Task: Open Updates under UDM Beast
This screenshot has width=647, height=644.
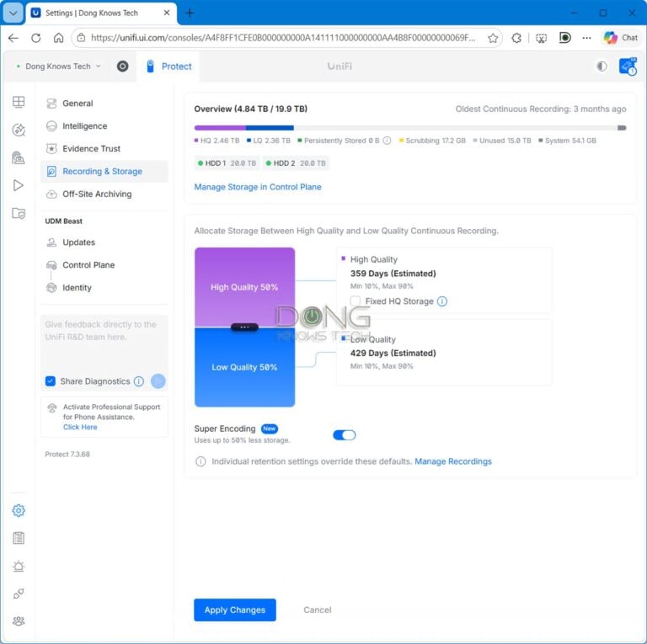Action: tap(104, 242)
